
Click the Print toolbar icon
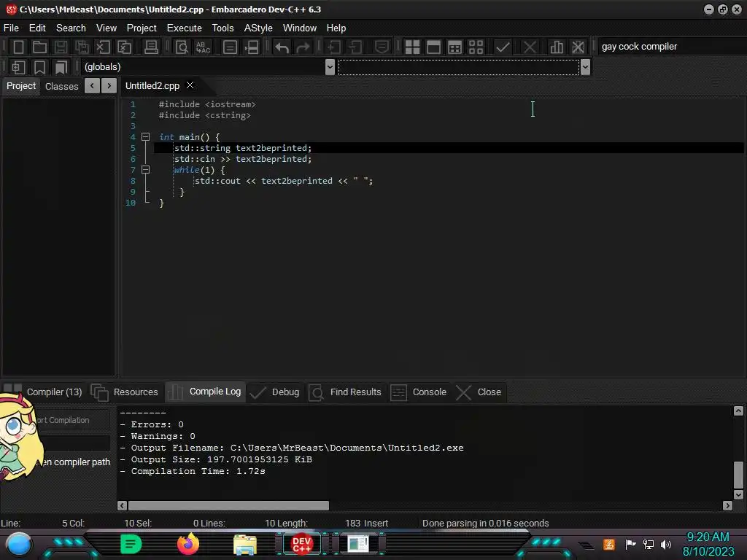coord(151,47)
